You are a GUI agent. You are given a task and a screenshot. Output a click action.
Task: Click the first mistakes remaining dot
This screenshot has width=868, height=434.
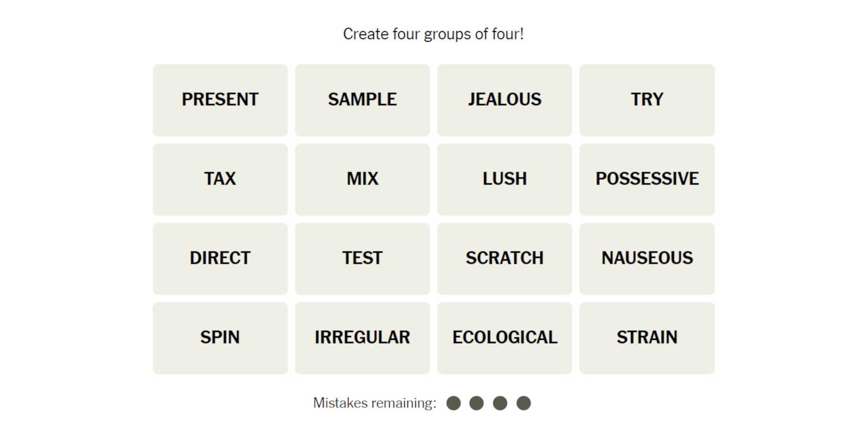453,403
